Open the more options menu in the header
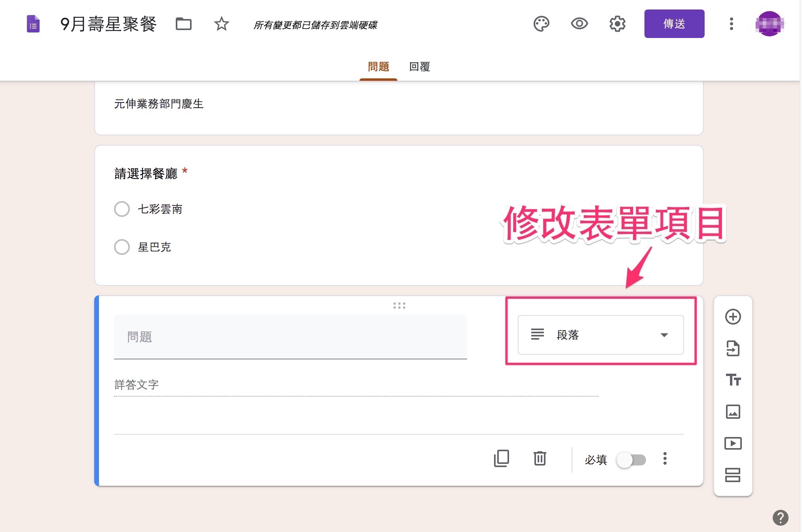Screen dimensions: 802x532 [x=731, y=24]
